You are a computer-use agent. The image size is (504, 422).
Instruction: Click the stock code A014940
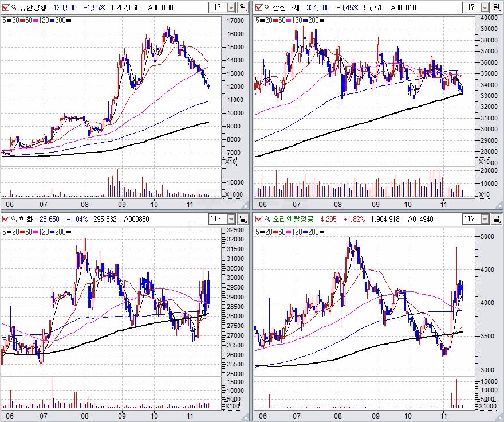420,219
